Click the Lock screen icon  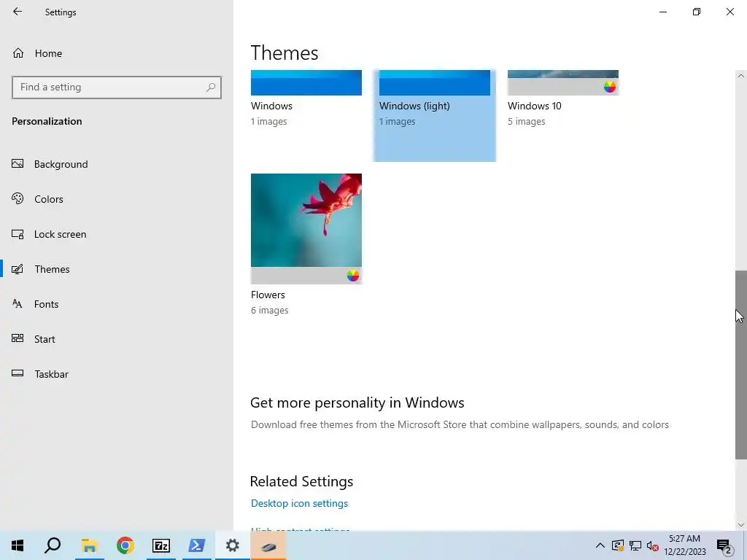point(18,234)
